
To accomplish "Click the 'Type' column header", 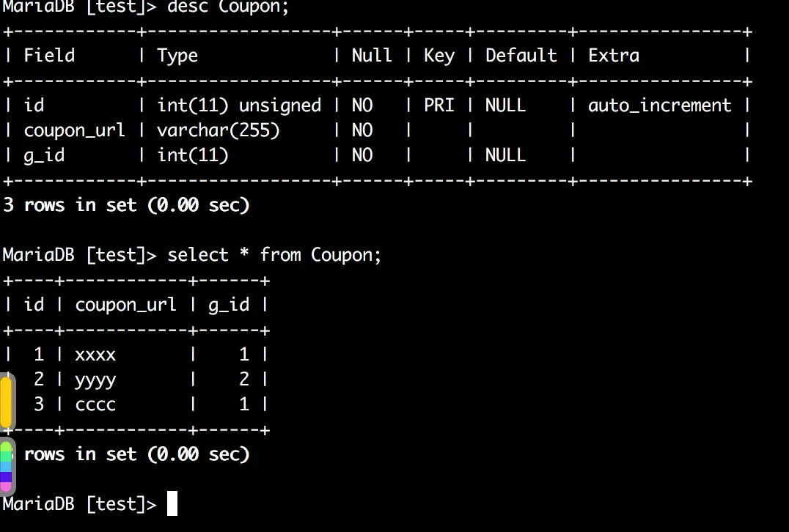I will pyautogui.click(x=177, y=56).
